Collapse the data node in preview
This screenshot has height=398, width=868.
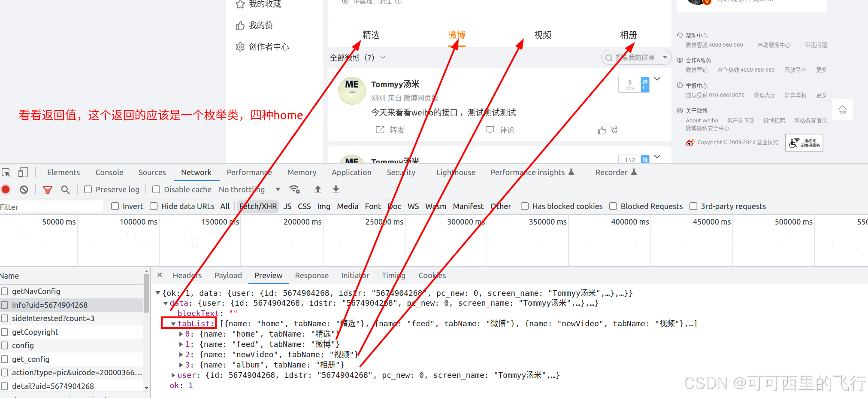click(166, 303)
